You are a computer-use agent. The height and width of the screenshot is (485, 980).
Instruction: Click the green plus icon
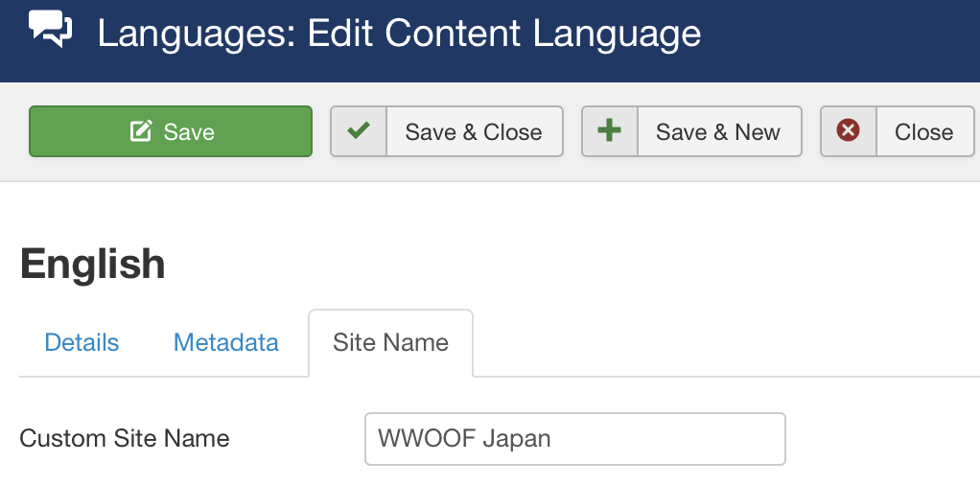point(609,131)
